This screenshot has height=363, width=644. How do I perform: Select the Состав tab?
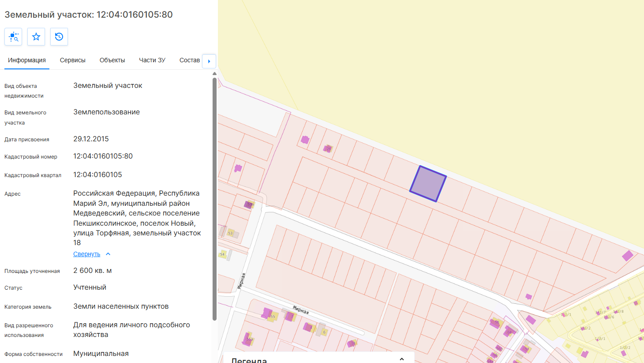point(190,60)
